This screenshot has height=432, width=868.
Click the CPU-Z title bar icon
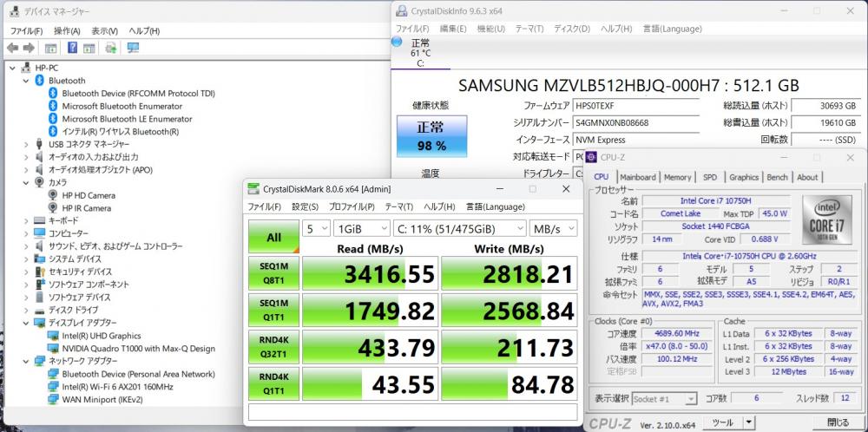tap(591, 158)
